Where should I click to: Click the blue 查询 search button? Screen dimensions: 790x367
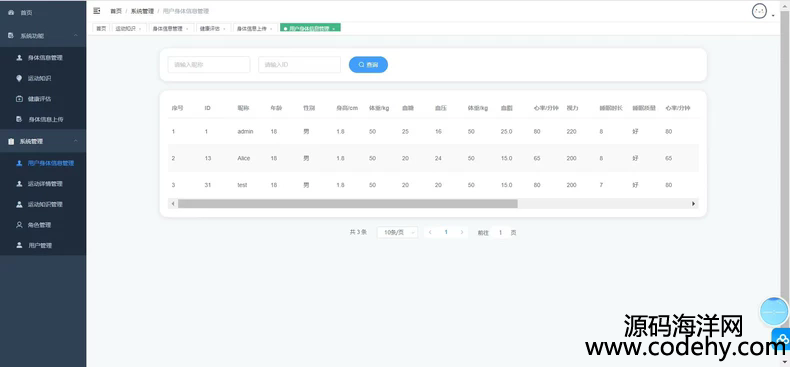(368, 65)
